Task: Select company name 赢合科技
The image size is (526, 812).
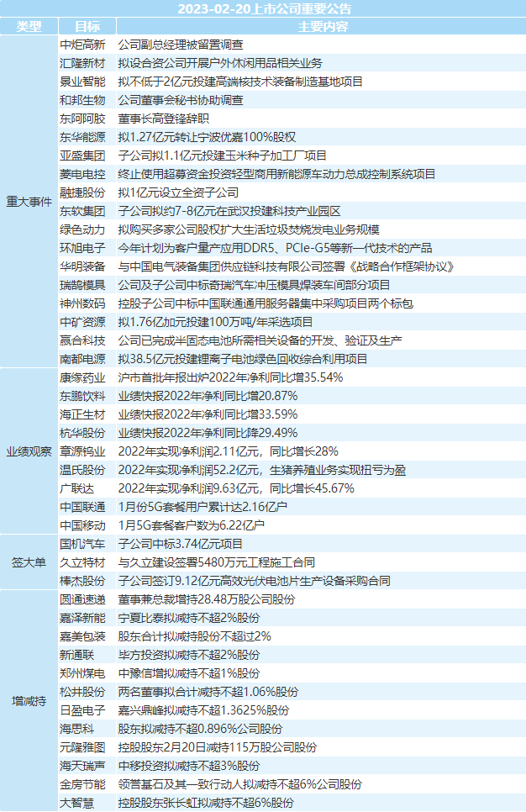Action: click(x=82, y=340)
